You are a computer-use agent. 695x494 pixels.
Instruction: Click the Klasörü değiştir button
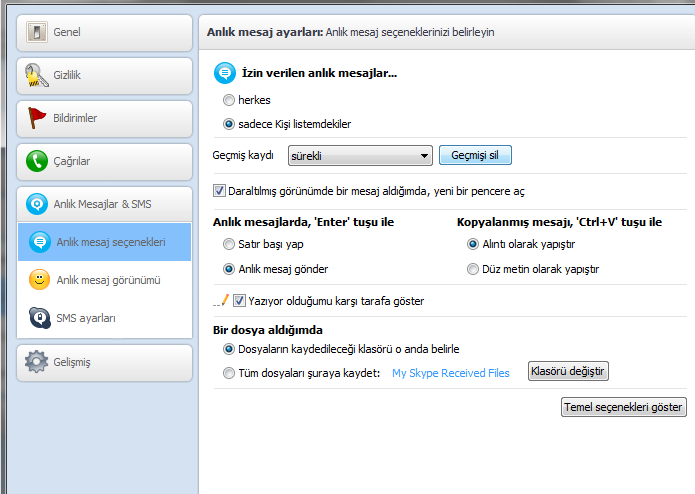568,371
